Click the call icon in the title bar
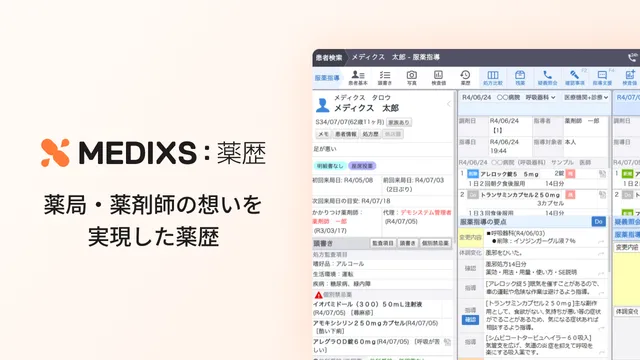The image size is (640, 360). coord(633,58)
